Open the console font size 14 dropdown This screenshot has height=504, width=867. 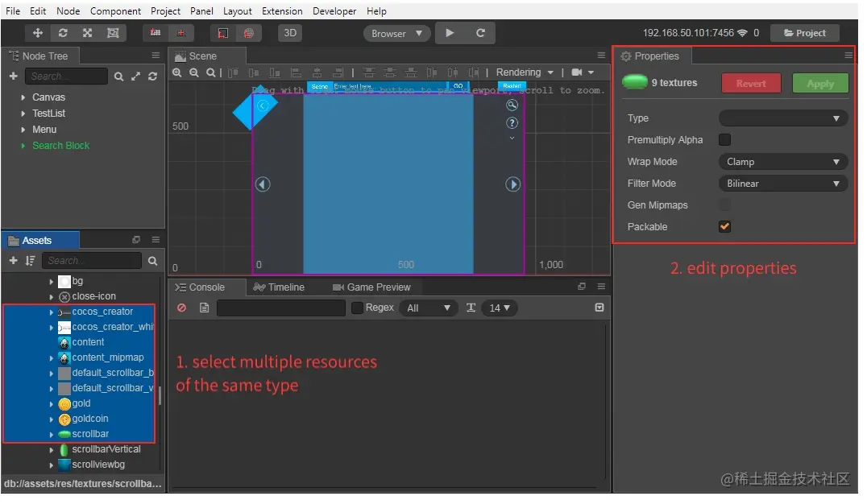click(500, 308)
